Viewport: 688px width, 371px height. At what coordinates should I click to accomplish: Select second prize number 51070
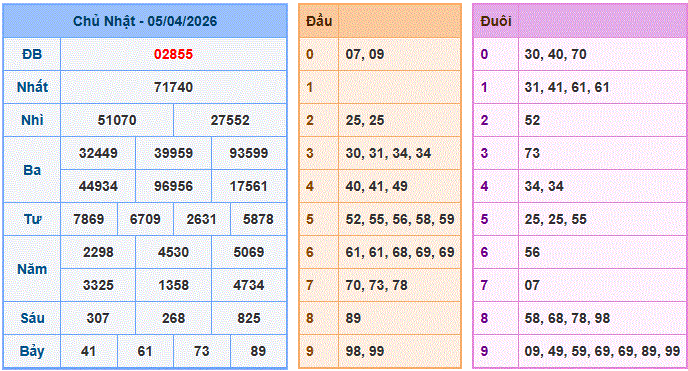pos(117,120)
